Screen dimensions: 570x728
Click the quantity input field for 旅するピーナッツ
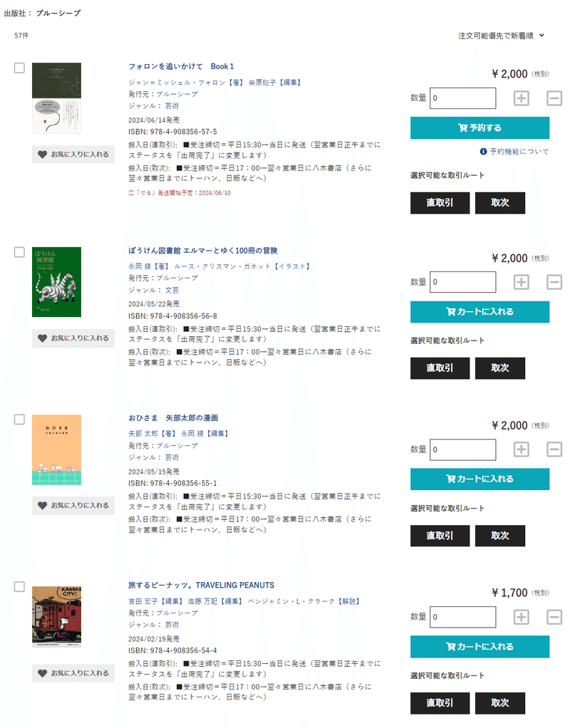[x=462, y=617]
